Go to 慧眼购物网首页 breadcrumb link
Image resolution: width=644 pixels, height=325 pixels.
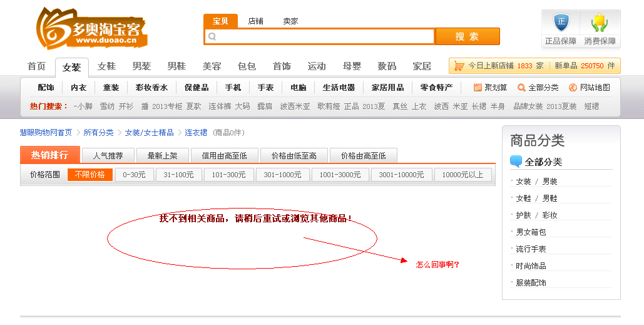point(46,133)
